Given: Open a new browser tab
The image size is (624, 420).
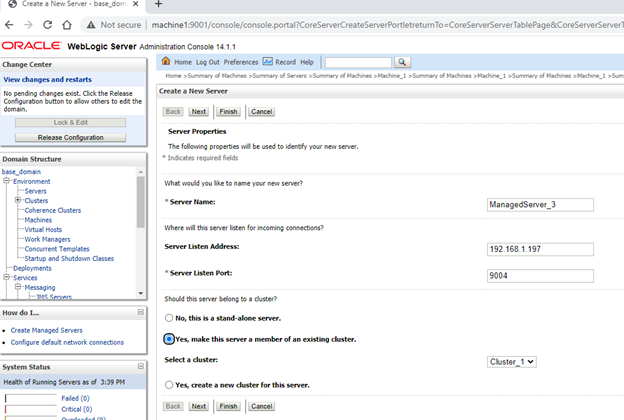Looking at the screenshot, I should [x=158, y=4].
